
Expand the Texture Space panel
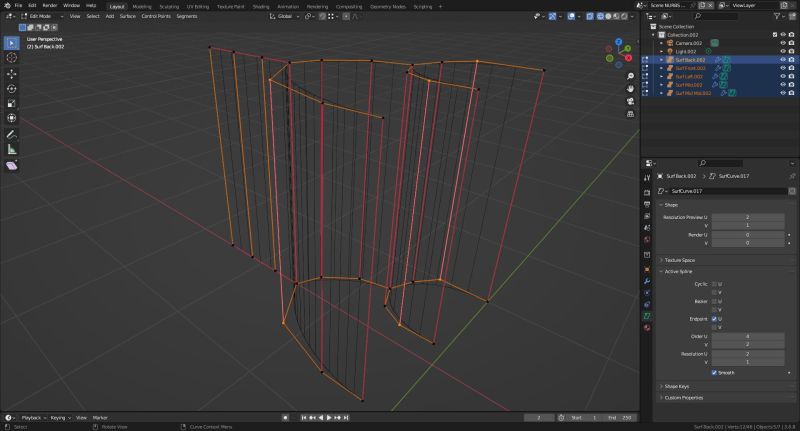(679, 260)
